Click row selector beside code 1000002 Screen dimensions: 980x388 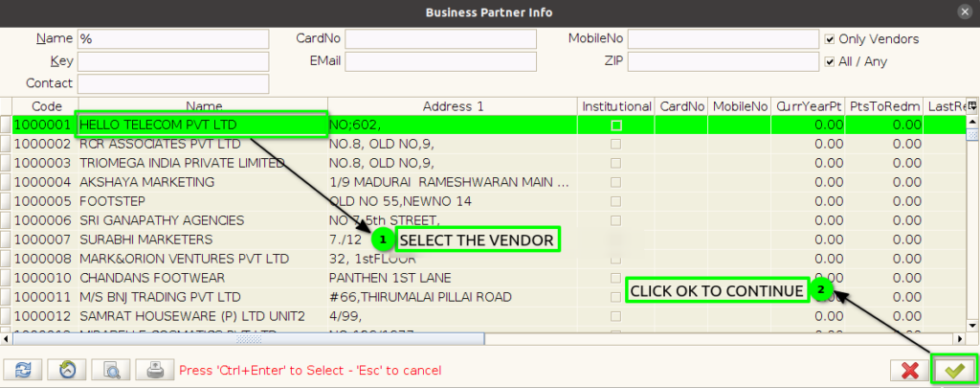click(6, 144)
